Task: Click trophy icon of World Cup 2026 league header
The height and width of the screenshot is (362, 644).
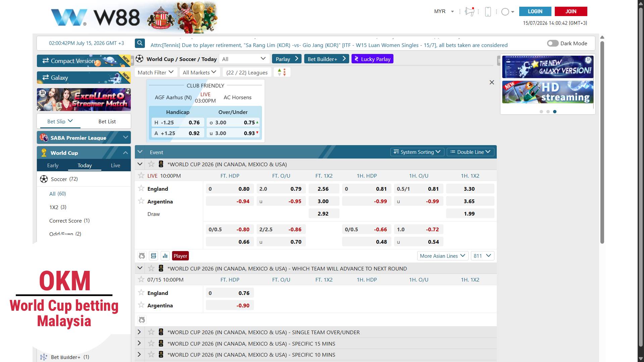Action: [x=161, y=164]
